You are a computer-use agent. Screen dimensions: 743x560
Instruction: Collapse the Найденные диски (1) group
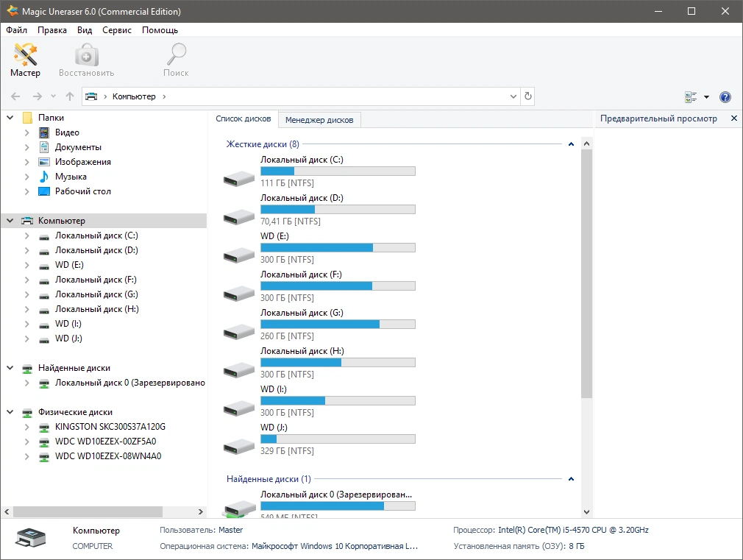(571, 479)
